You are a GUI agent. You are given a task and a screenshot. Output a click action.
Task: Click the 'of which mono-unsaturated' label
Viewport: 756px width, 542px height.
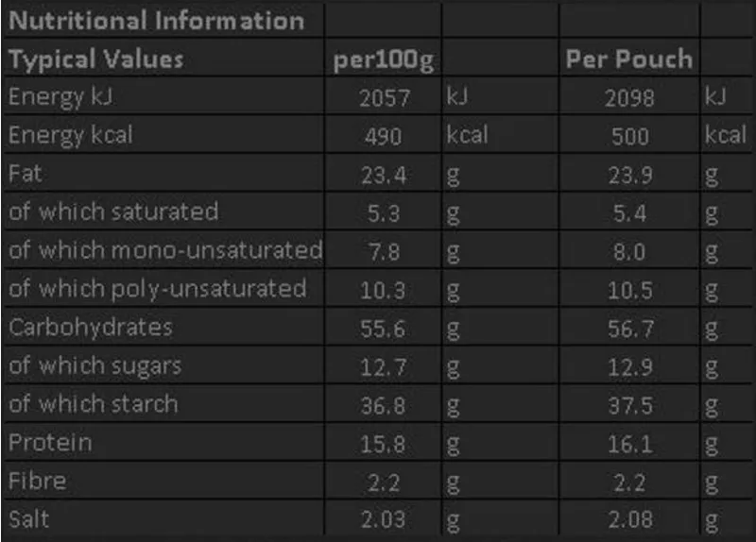165,250
